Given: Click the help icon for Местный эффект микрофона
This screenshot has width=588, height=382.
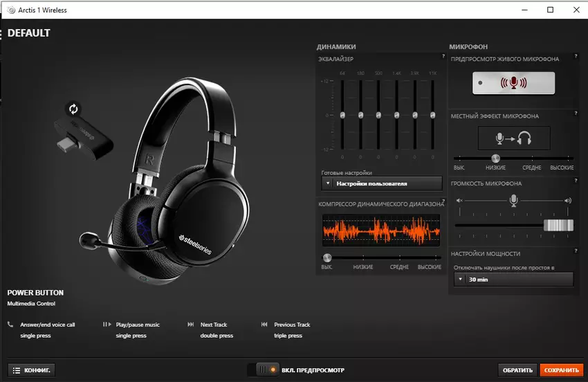Looking at the screenshot, I should point(576,113).
